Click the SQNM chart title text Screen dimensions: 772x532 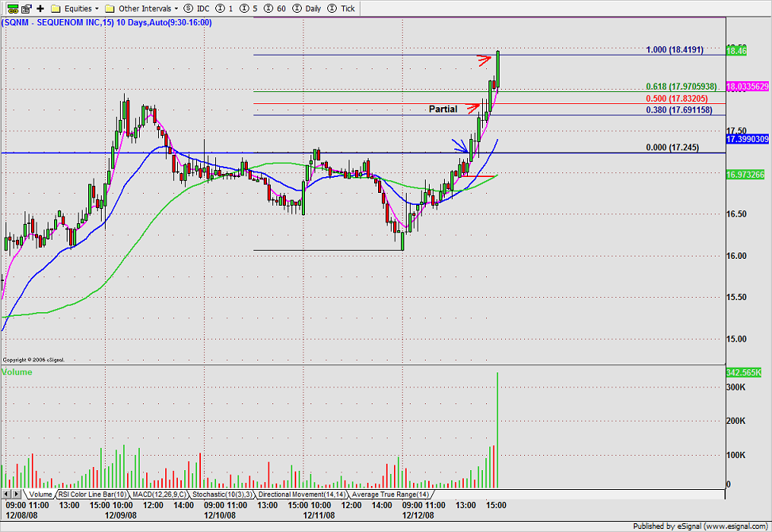(x=107, y=23)
